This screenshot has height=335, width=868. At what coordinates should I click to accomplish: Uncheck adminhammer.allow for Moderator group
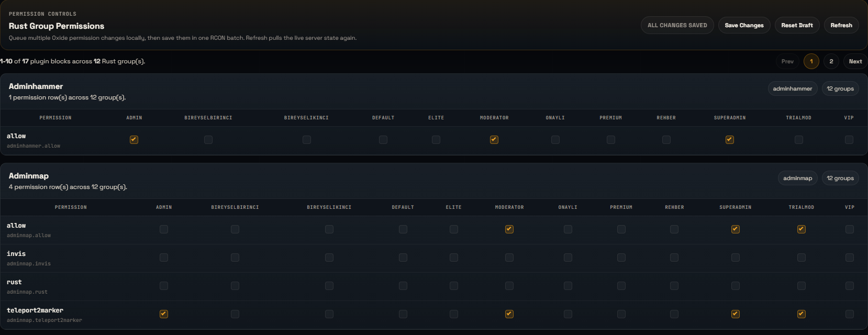(494, 140)
